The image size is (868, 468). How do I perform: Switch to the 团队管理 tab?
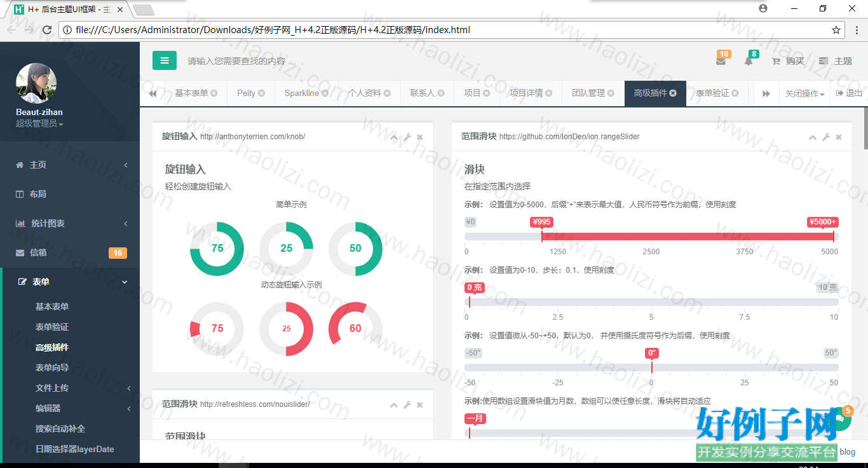click(588, 93)
